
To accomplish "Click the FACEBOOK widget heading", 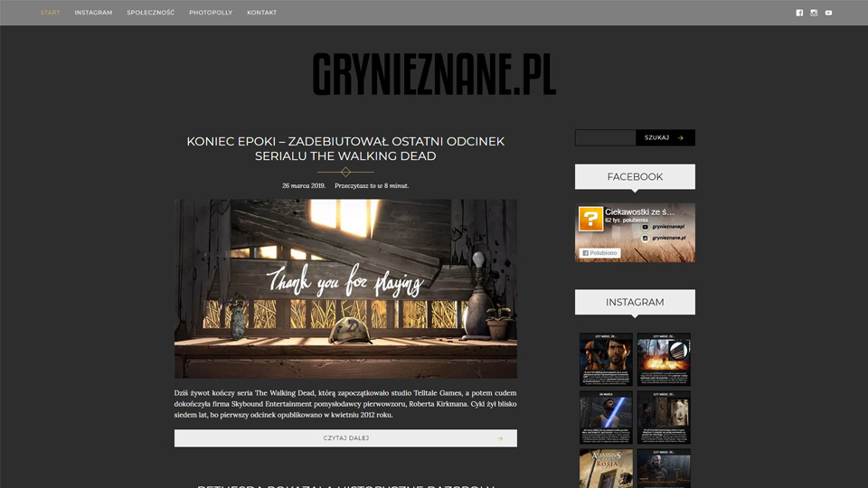I will pyautogui.click(x=635, y=177).
